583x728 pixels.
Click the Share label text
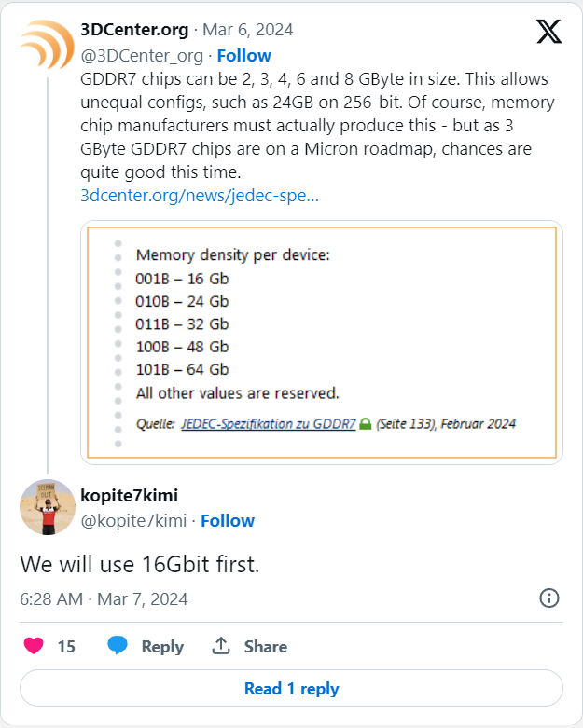[266, 646]
